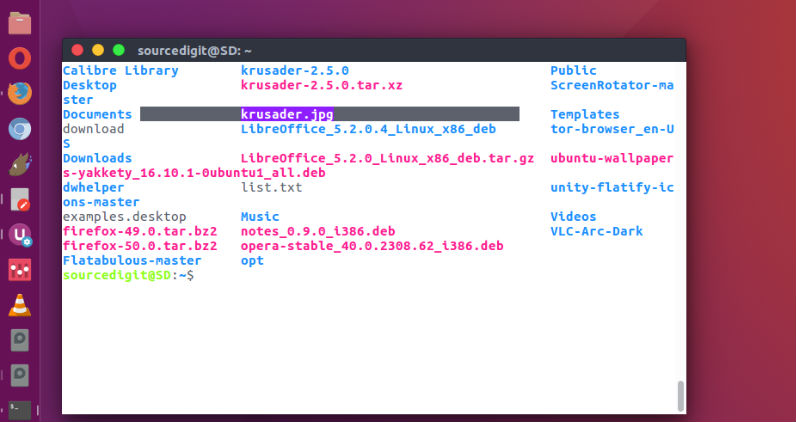Click the VLC-Arc-Dark directory name

tap(597, 232)
